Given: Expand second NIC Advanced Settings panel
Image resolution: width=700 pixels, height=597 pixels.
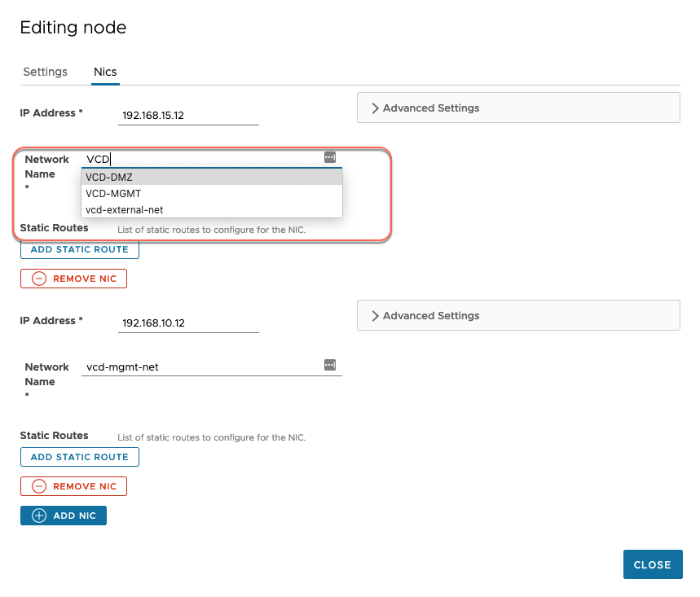Looking at the screenshot, I should tap(376, 315).
